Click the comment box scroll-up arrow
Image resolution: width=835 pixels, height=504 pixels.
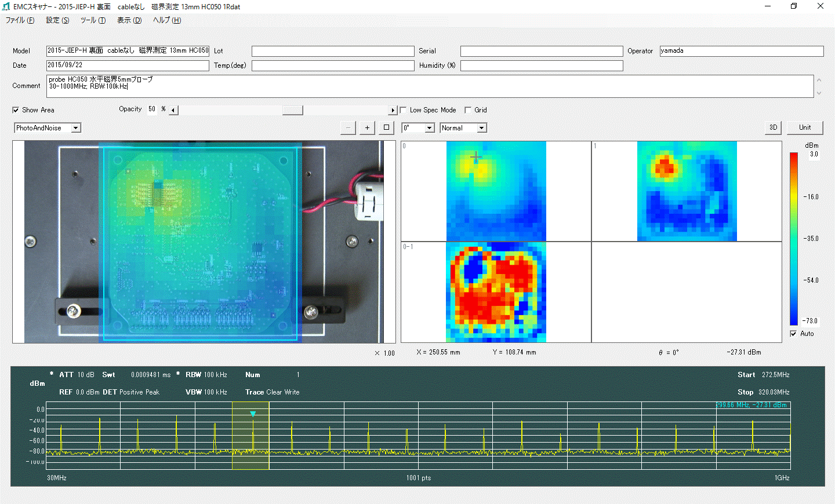pos(819,79)
